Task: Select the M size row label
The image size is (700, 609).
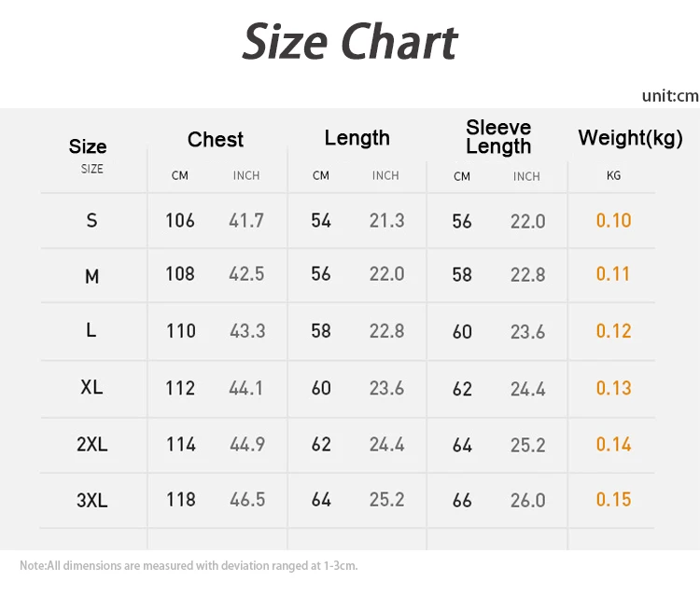Action: pyautogui.click(x=91, y=276)
